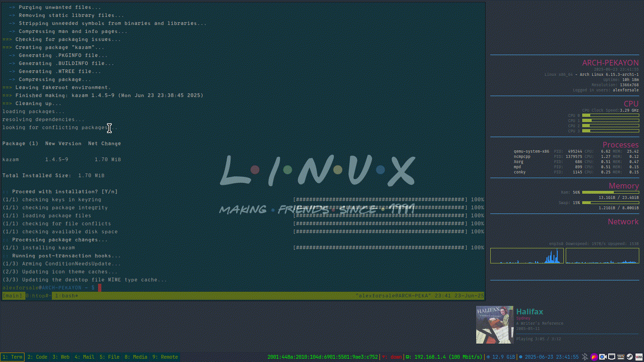Select the keyboard layout tray icon
644x362 pixels.
[x=621, y=357]
